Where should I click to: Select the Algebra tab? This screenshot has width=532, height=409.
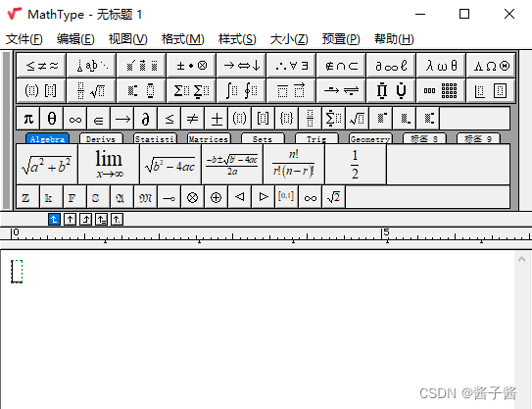(47, 138)
